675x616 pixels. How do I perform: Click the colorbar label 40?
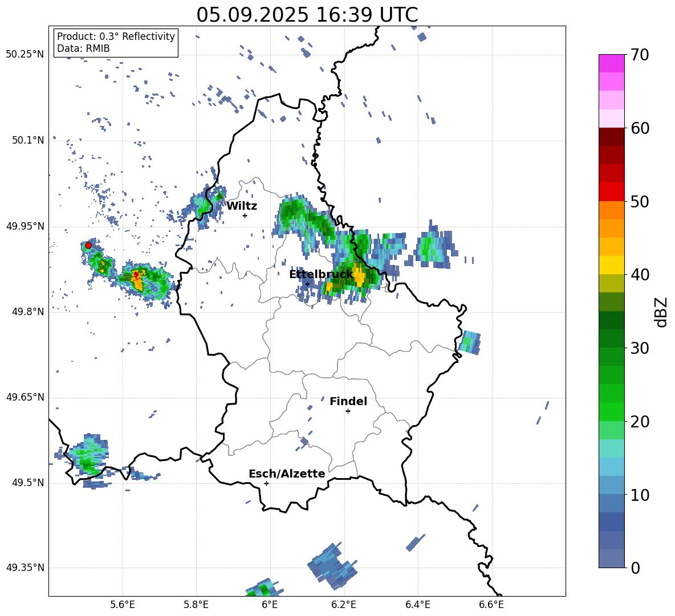[x=640, y=275]
